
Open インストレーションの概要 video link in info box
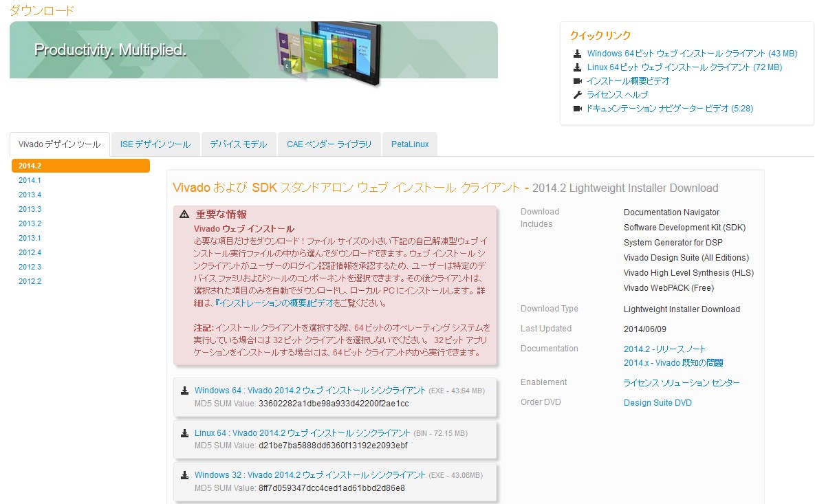coord(274,303)
